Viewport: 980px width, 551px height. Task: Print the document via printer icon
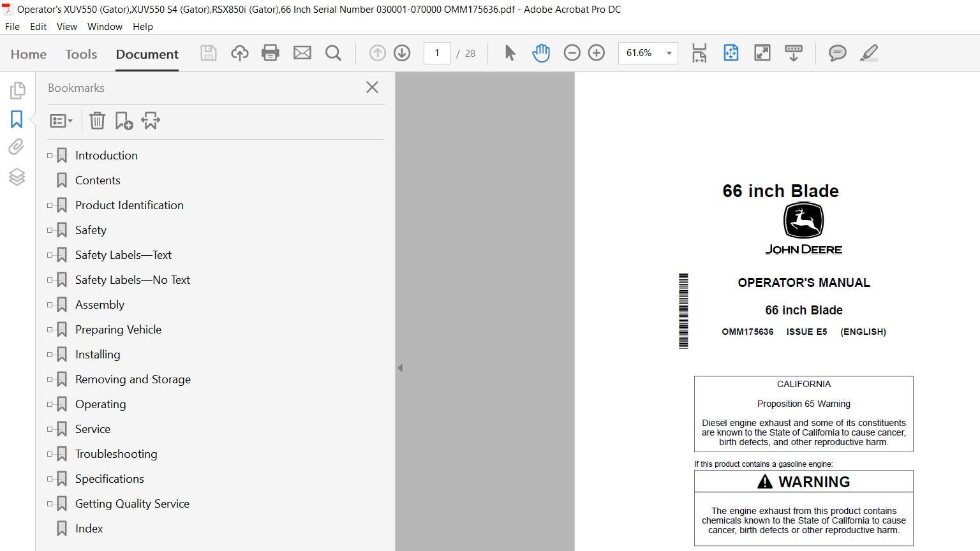pyautogui.click(x=271, y=53)
